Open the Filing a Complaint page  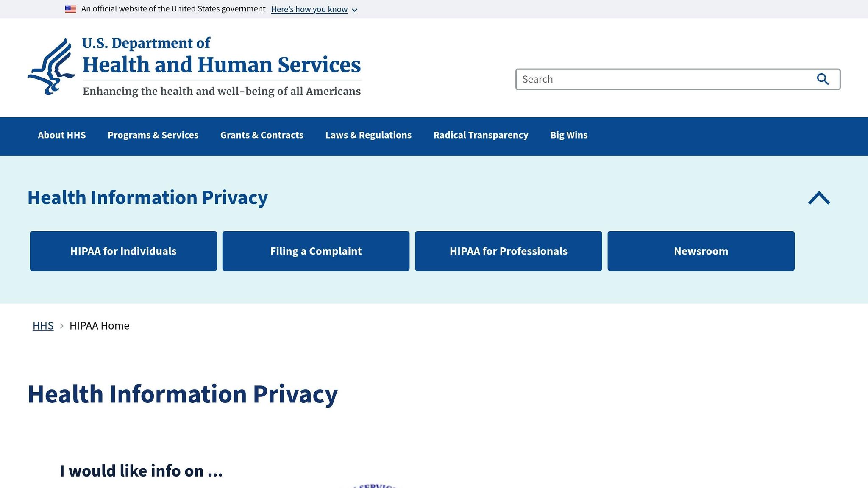[x=315, y=251]
